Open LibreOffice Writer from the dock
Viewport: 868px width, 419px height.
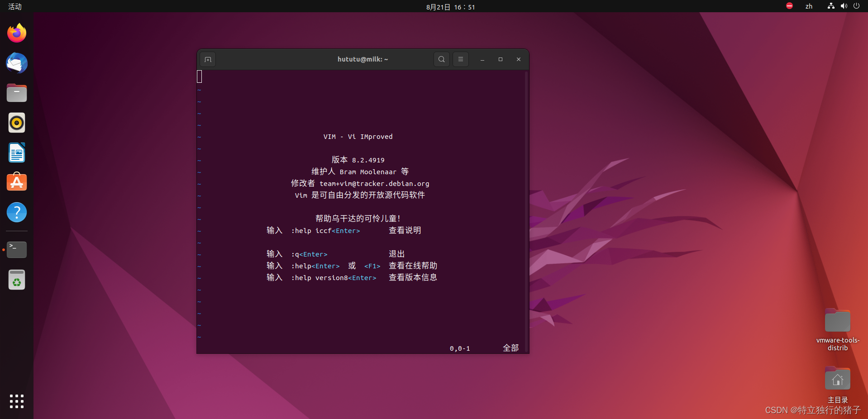17,153
